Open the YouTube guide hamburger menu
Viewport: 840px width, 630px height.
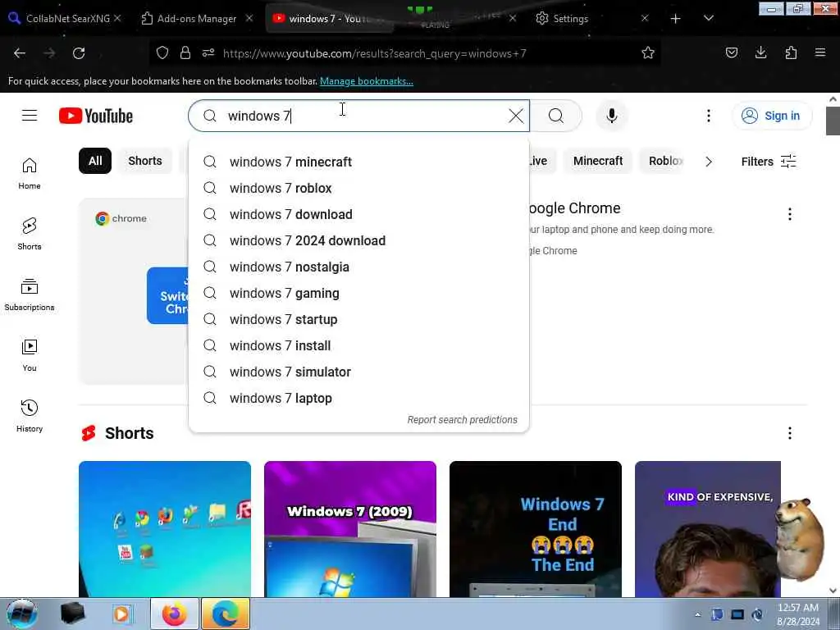point(30,116)
